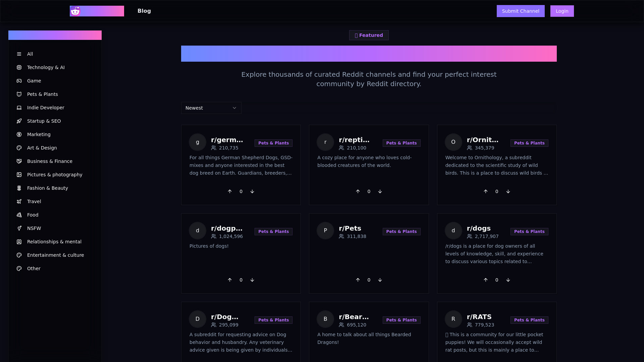Upvote the r/dogp... channel card
Screen dimensions: 644x362
(x=230, y=280)
